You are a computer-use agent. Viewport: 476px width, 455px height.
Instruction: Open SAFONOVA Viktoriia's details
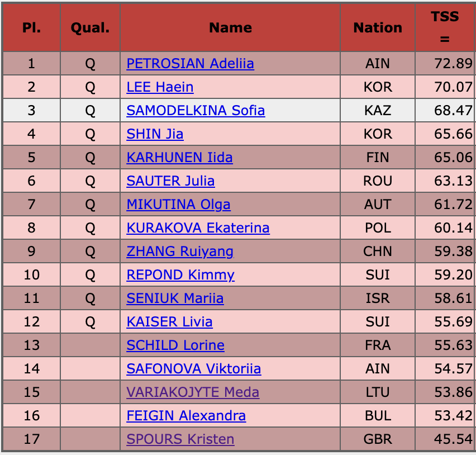click(x=193, y=369)
